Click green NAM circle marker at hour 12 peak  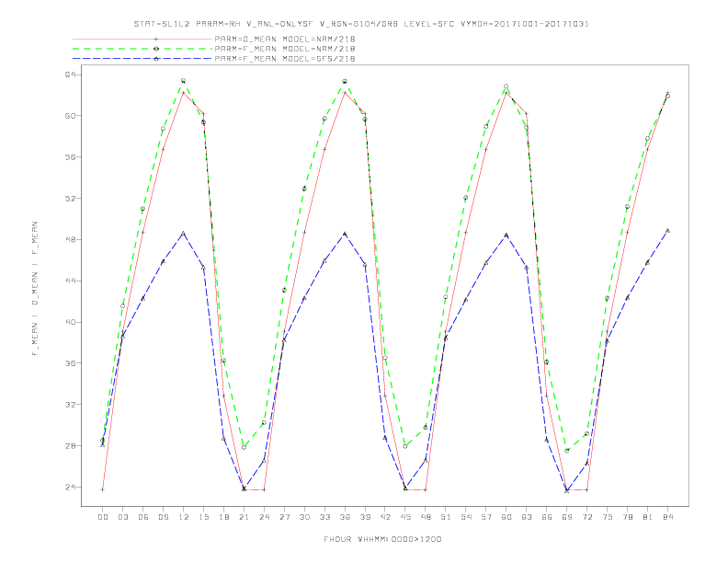tap(184, 81)
